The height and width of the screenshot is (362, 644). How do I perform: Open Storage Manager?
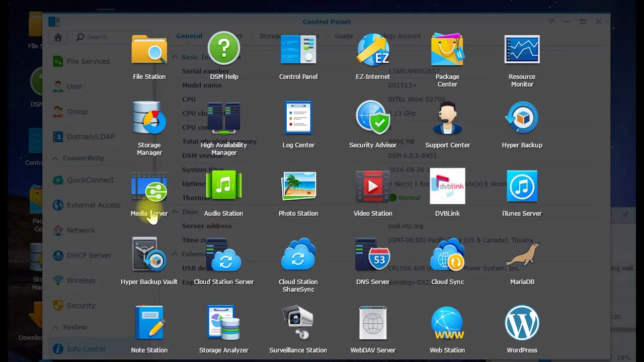149,118
